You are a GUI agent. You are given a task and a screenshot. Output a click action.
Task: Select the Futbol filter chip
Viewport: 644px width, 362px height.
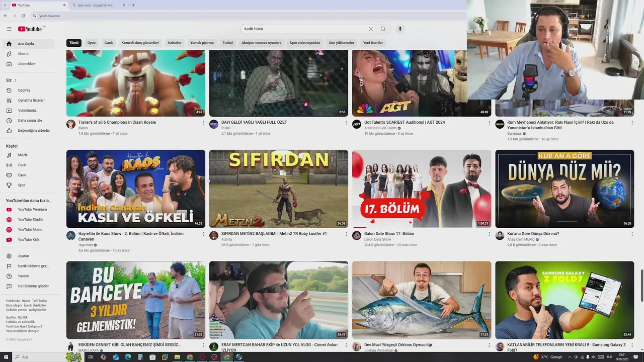click(228, 43)
